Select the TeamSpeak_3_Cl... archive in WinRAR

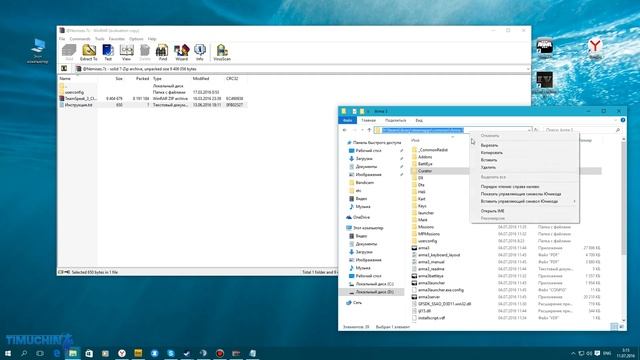point(78,98)
